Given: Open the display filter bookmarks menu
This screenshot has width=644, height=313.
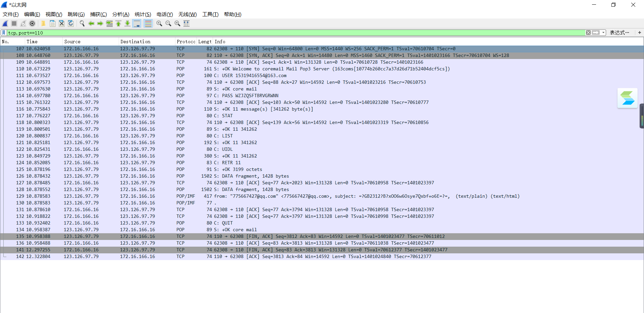Looking at the screenshot, I should coord(3,33).
